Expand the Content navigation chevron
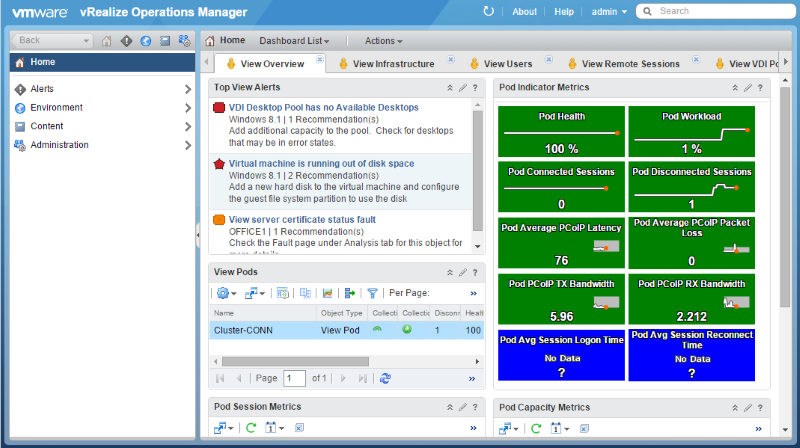Viewport: 800px width, 448px height. 188,126
